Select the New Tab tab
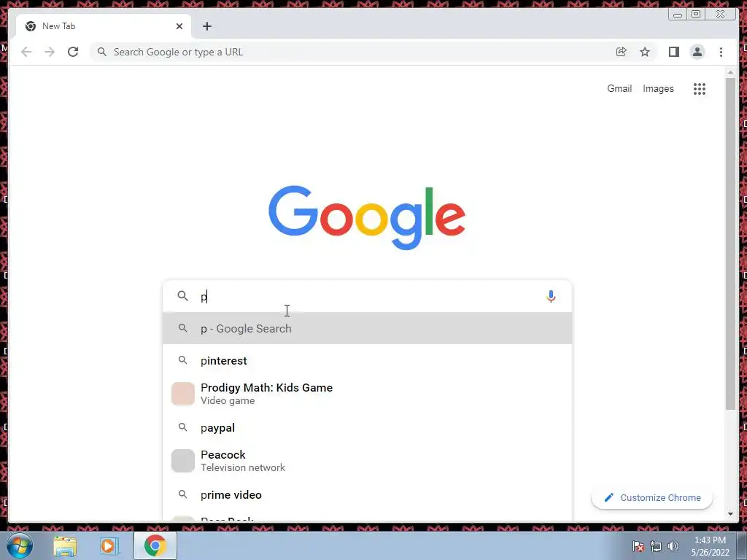The image size is (747, 560). (104, 26)
